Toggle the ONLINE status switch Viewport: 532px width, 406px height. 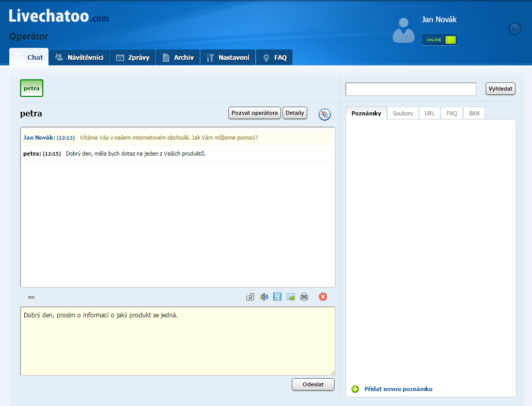[x=440, y=40]
